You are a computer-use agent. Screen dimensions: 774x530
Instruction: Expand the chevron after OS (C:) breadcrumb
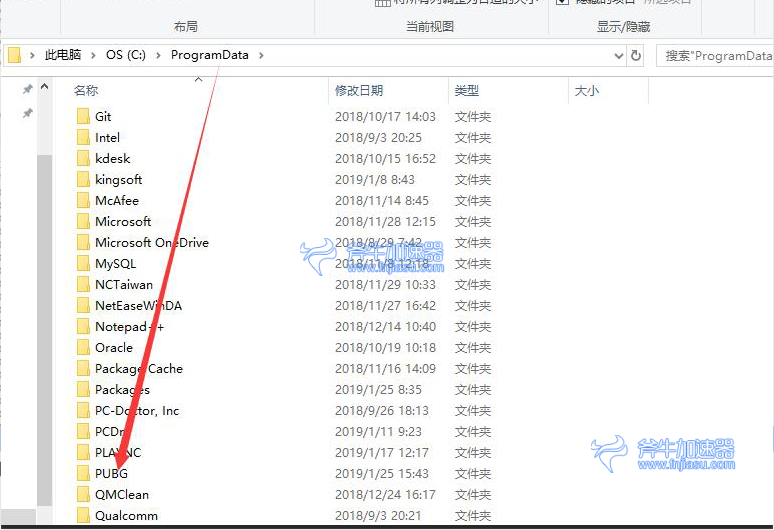(x=158, y=55)
